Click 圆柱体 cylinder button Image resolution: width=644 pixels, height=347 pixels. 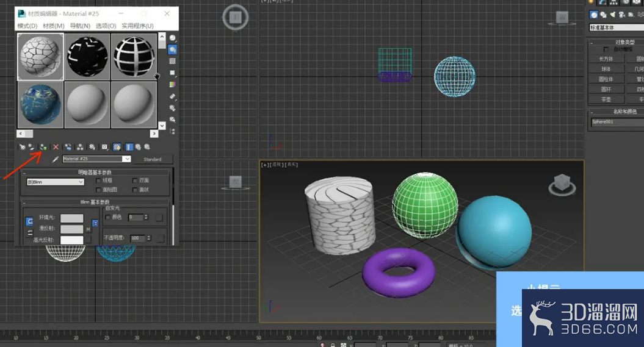[606, 79]
